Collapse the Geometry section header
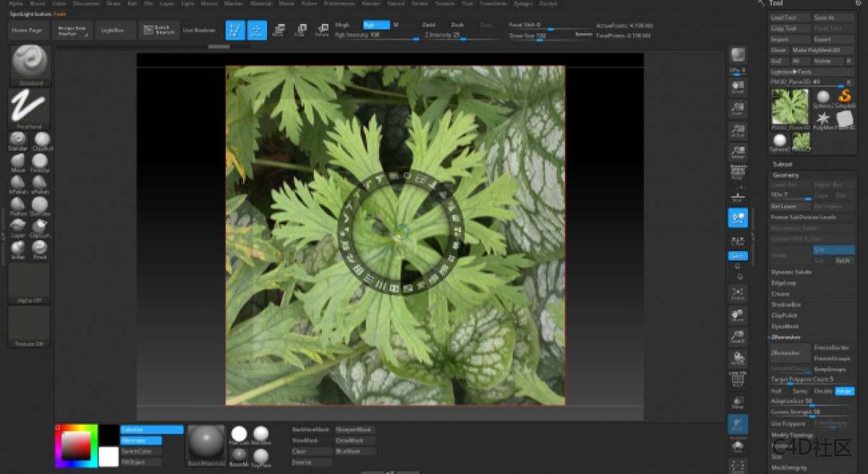 click(x=786, y=175)
